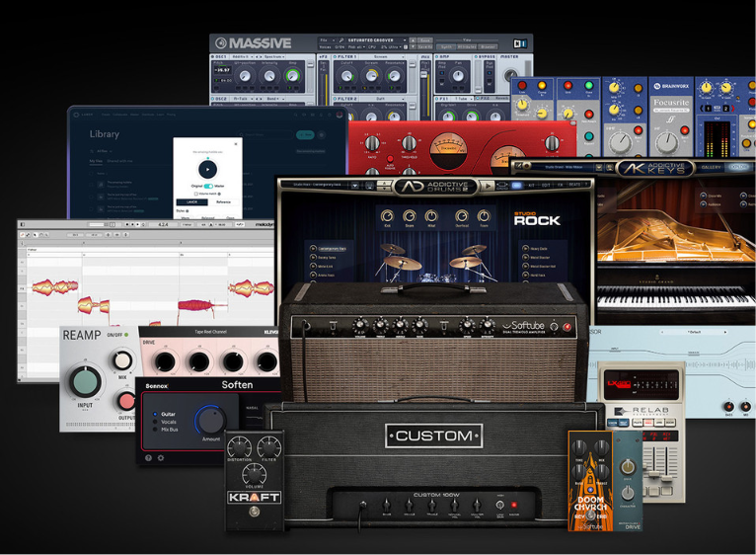Play the preview in Addictive Drums header
756x555 pixels.
[x=488, y=186]
